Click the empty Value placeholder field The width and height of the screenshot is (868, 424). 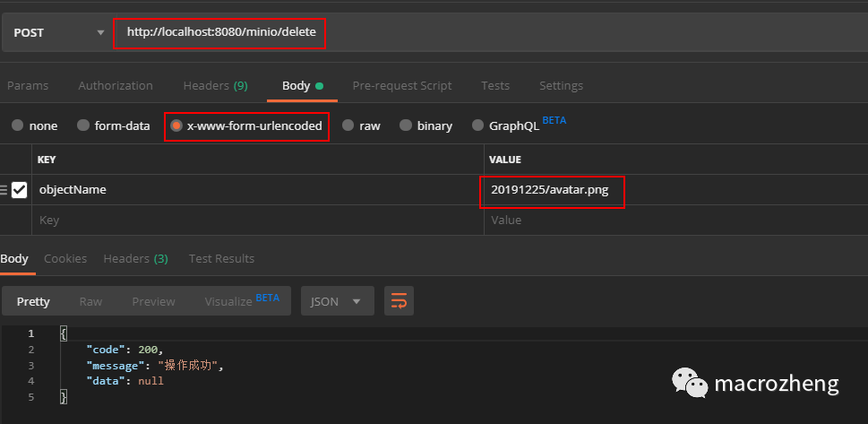(x=675, y=220)
